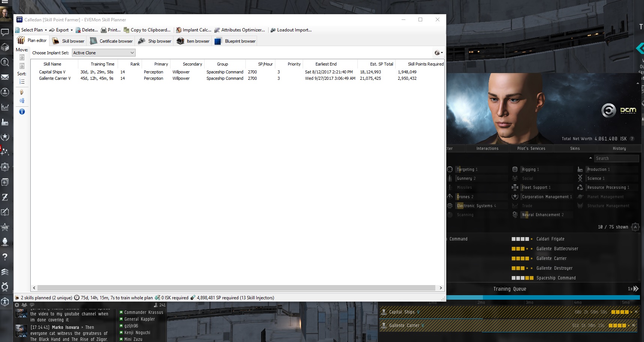Switch to the Item browser tab

coord(193,41)
